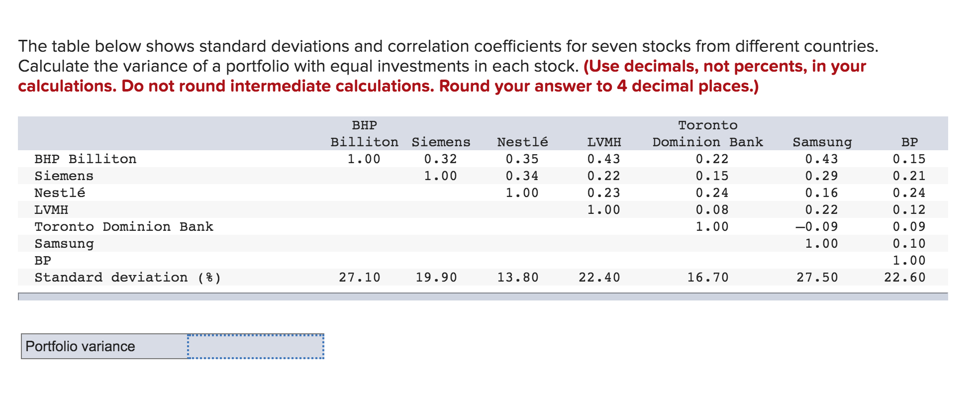Select the LVMH column header

(x=603, y=142)
